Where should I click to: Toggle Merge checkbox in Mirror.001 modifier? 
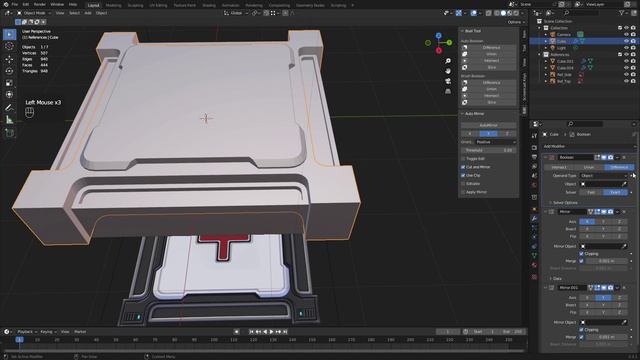(581, 337)
